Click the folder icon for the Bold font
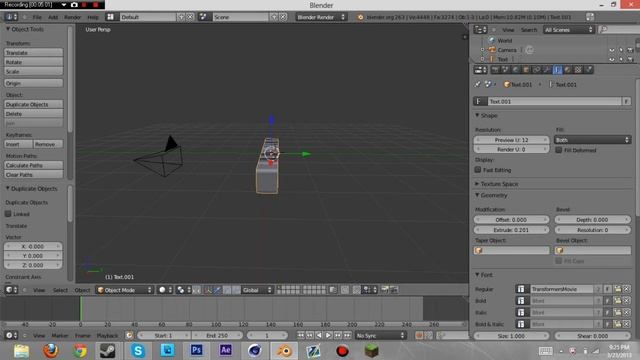Viewport: 640px width, 360px height. tap(618, 301)
